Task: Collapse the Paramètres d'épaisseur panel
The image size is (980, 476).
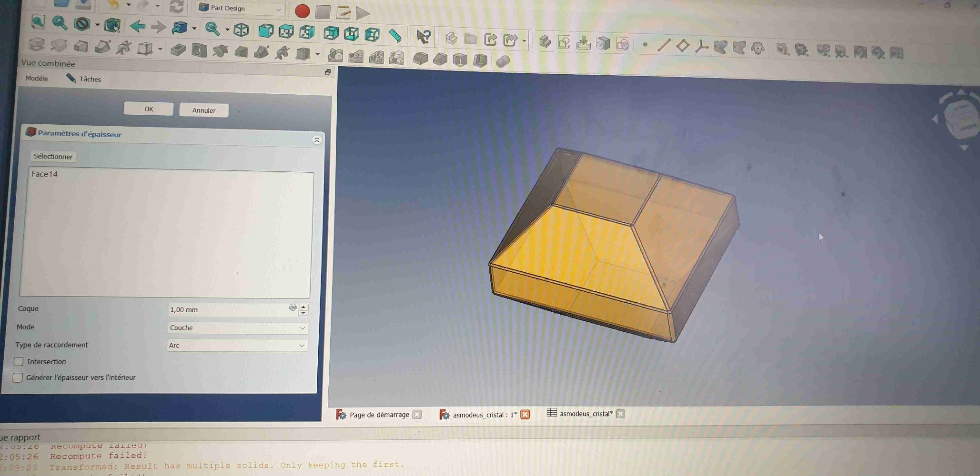Action: [317, 139]
